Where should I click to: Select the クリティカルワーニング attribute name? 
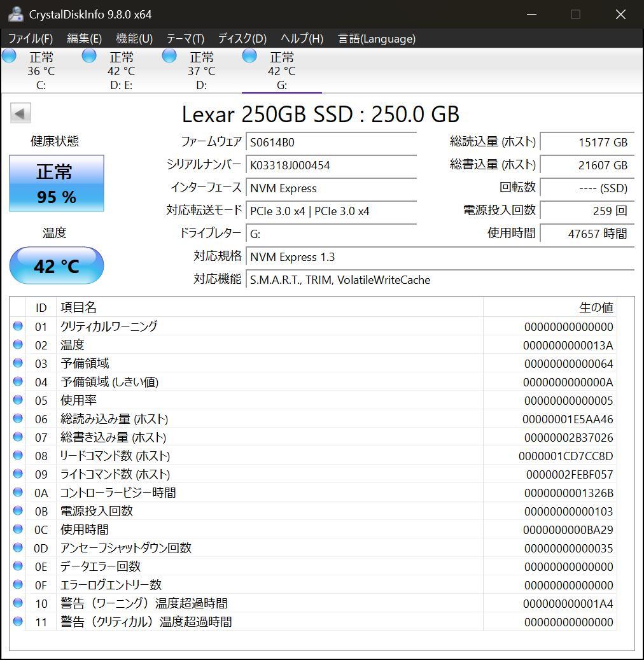pyautogui.click(x=109, y=326)
